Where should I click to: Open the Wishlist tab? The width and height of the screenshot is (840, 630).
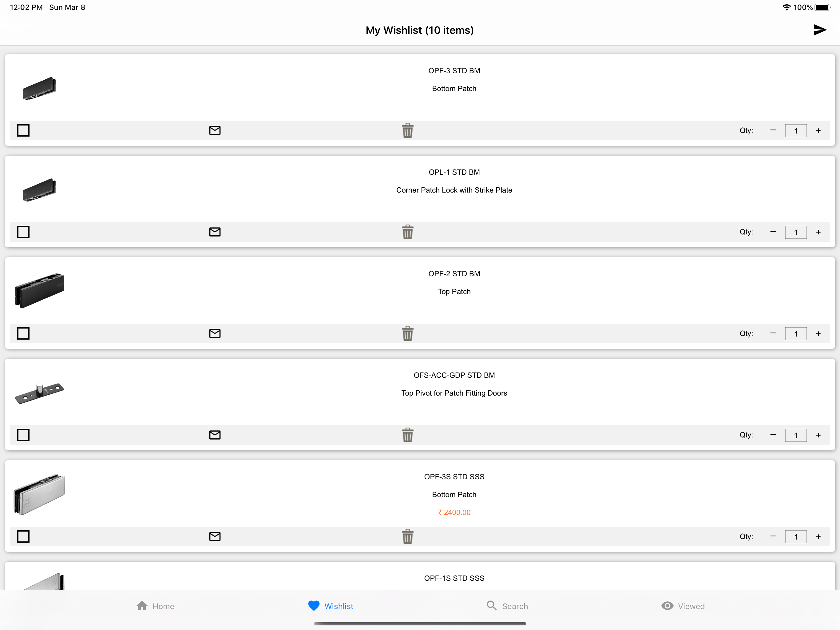[331, 606]
